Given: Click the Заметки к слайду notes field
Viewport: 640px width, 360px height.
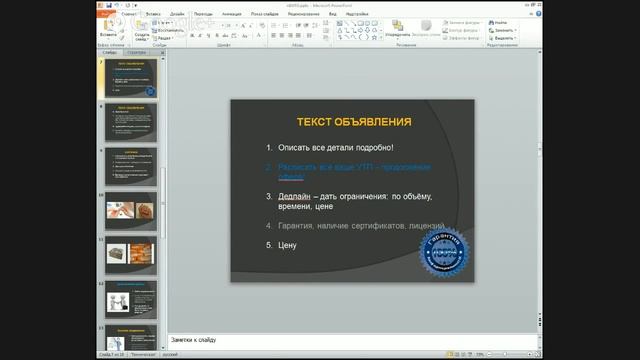Looking at the screenshot, I should click(353, 341).
